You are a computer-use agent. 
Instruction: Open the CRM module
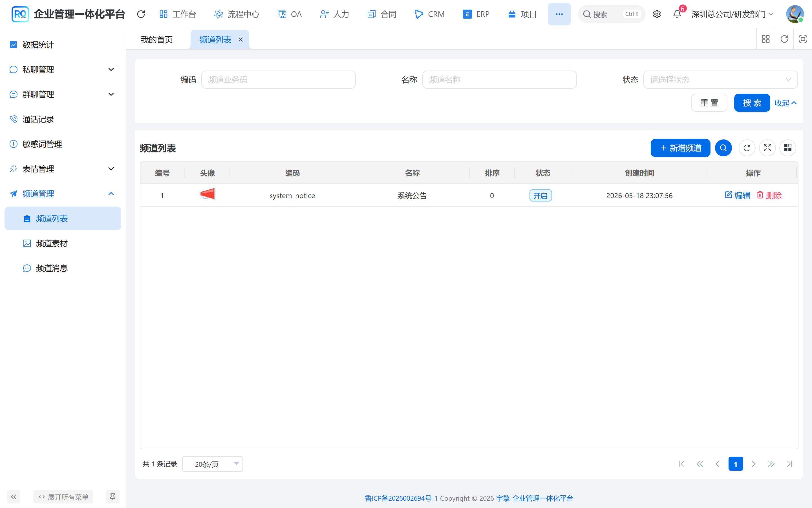[x=429, y=14]
